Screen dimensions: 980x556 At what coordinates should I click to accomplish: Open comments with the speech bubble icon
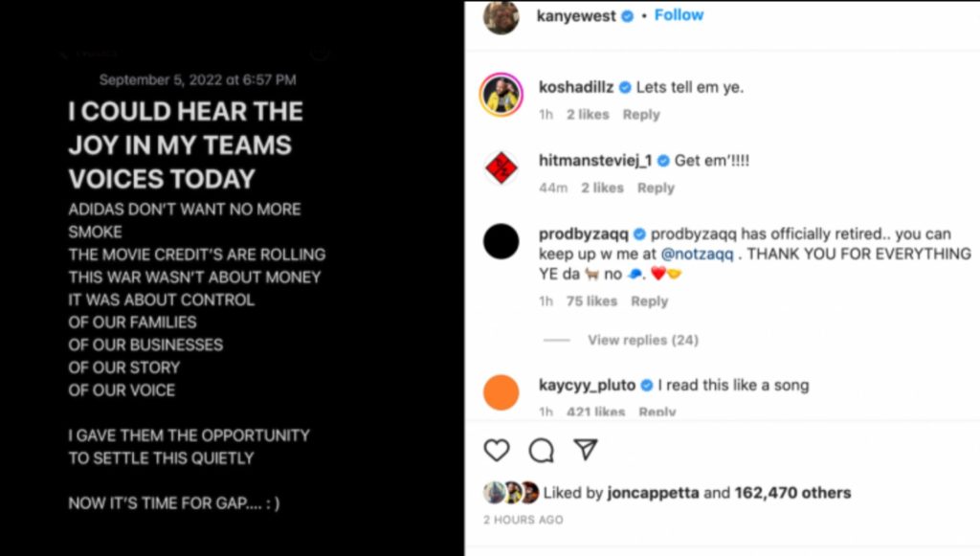point(542,450)
